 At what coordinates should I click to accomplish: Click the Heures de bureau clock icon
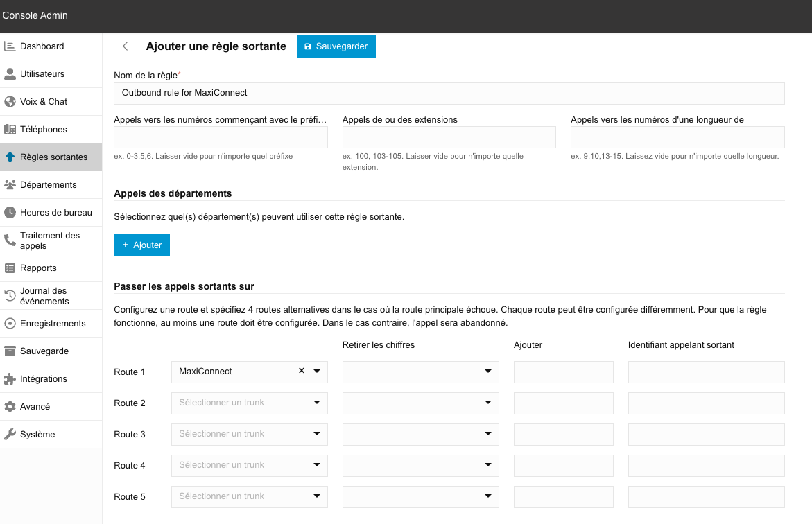10,213
